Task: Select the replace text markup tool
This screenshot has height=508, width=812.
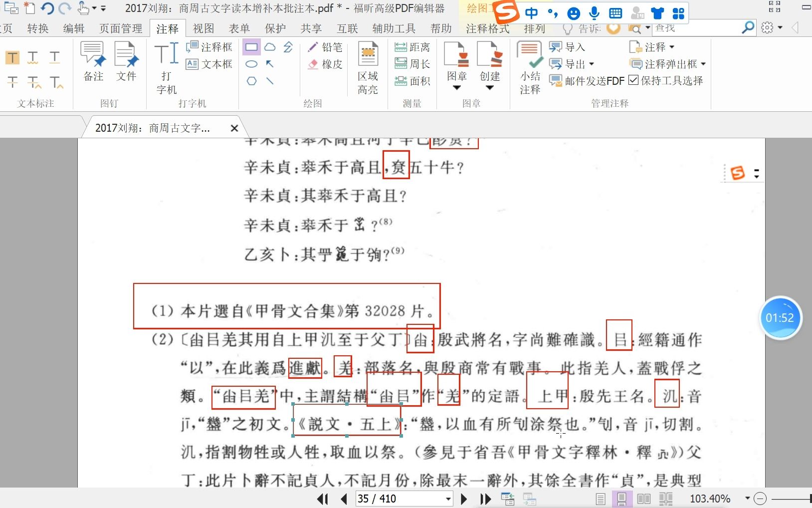Action: click(34, 81)
